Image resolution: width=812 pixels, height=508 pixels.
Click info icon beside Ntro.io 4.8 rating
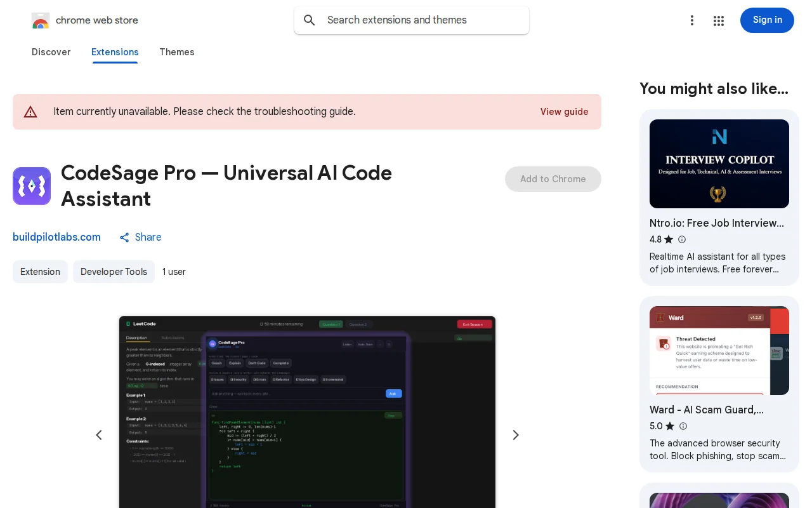[682, 239]
